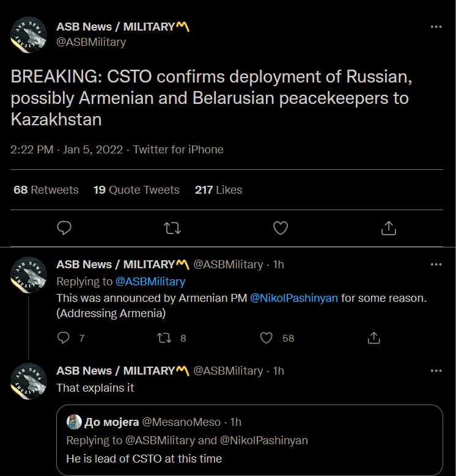Click the reply icon on the main tweet
The height and width of the screenshot is (476, 456).
(x=64, y=228)
